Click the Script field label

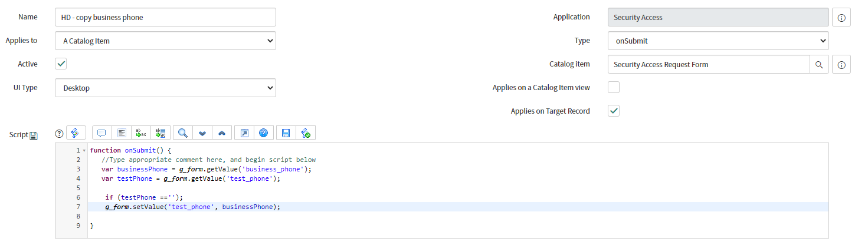coord(18,134)
